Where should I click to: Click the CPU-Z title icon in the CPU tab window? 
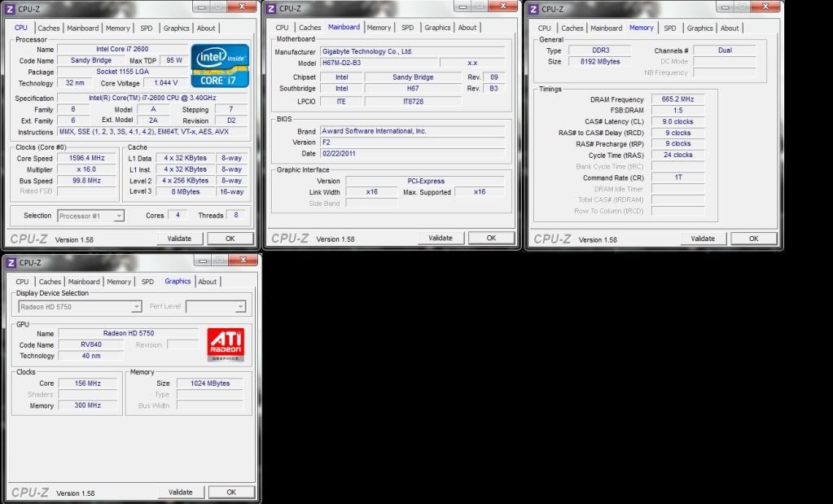[10, 9]
